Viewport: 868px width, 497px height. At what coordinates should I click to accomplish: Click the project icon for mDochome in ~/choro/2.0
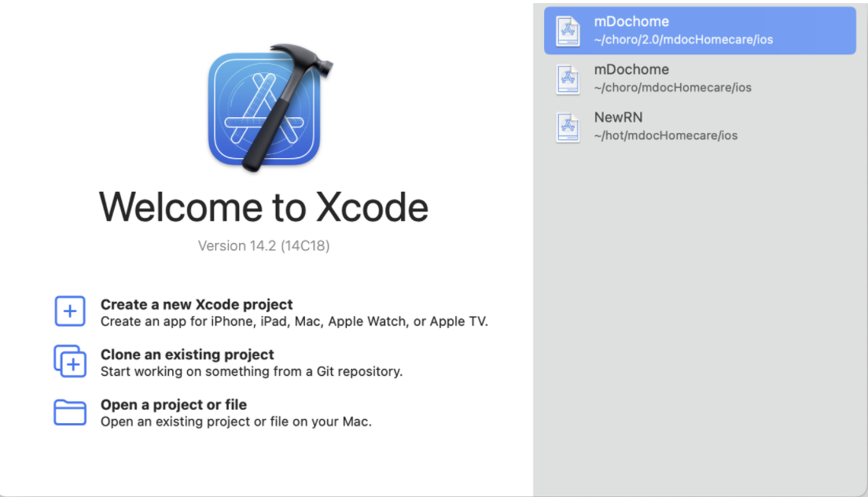(568, 31)
